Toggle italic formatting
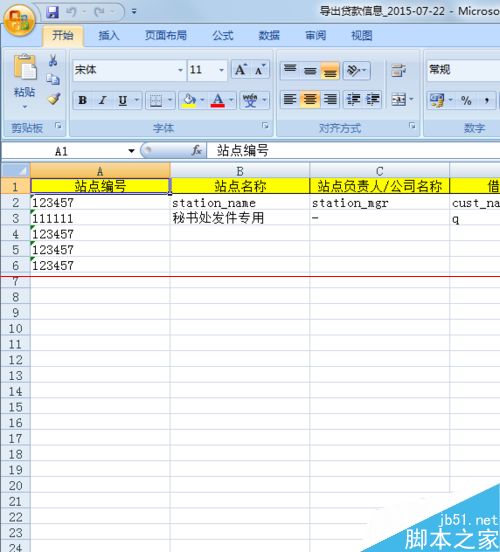 click(102, 100)
